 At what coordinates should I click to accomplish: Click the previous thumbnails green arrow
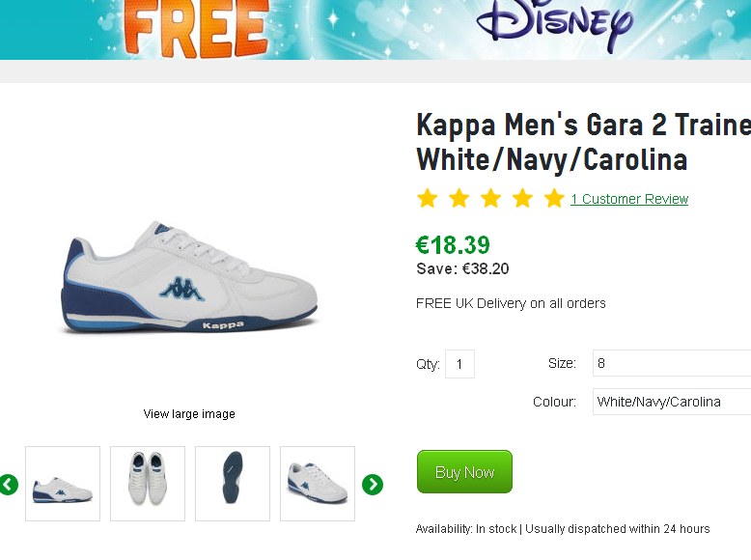pyautogui.click(x=9, y=484)
